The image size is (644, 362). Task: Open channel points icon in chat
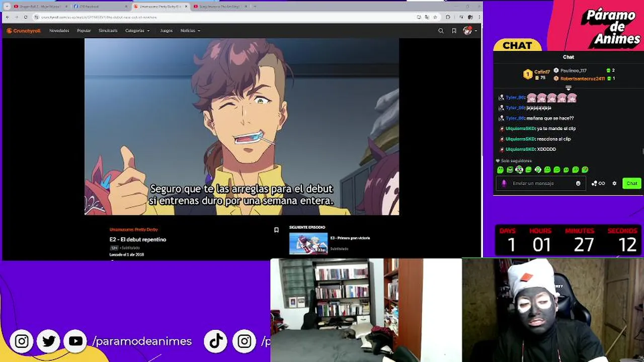tap(598, 184)
